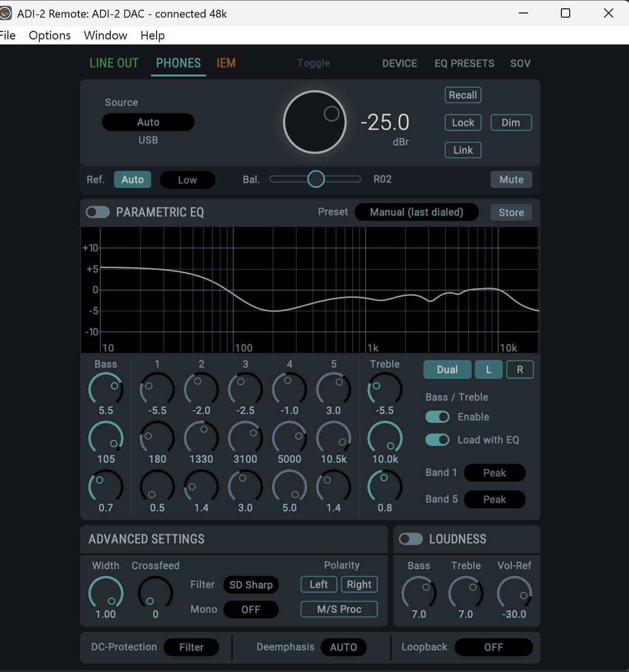Open the Ref. Low level dropdown
The height and width of the screenshot is (672, 629).
(x=188, y=180)
